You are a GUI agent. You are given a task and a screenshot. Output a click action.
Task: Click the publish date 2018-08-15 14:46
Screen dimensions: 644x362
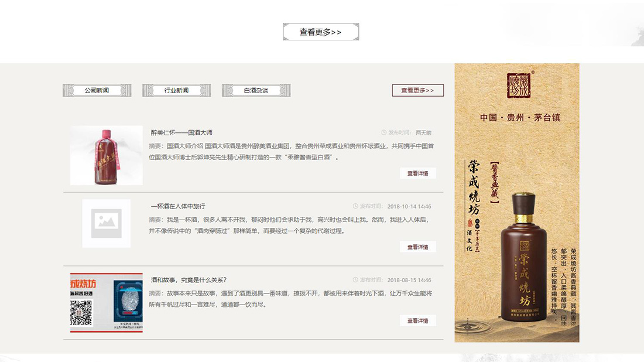(x=409, y=280)
